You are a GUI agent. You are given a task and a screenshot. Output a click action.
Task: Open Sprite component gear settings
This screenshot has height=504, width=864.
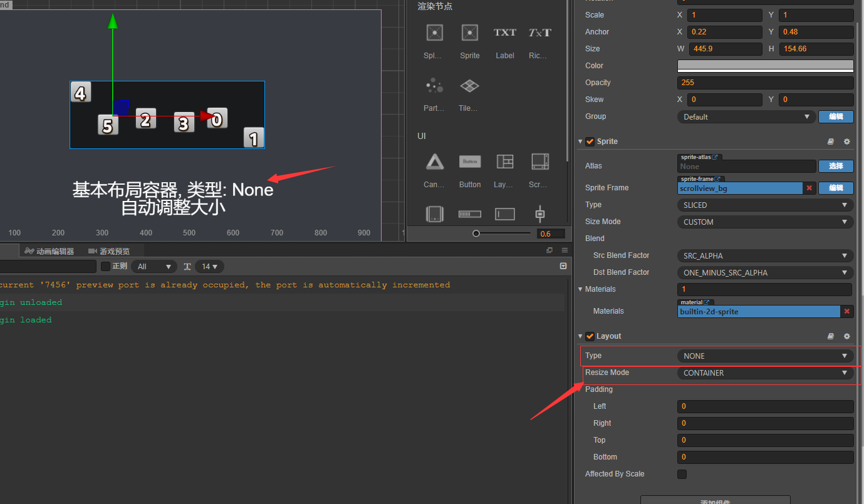846,142
